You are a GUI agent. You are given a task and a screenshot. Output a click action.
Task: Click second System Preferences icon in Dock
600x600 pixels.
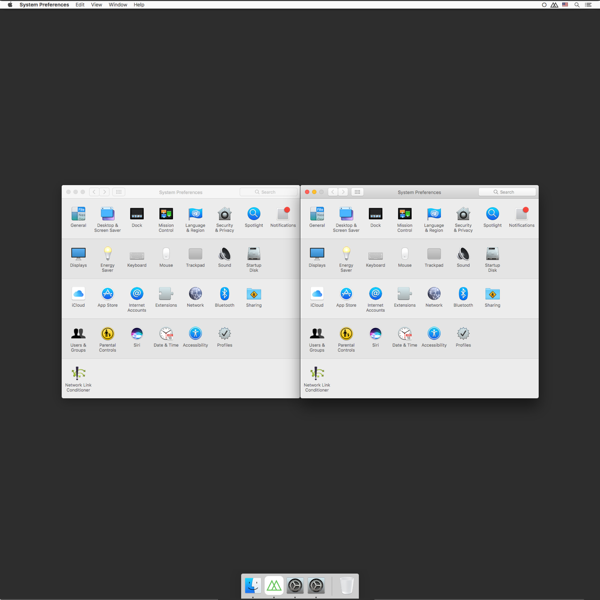(x=316, y=585)
